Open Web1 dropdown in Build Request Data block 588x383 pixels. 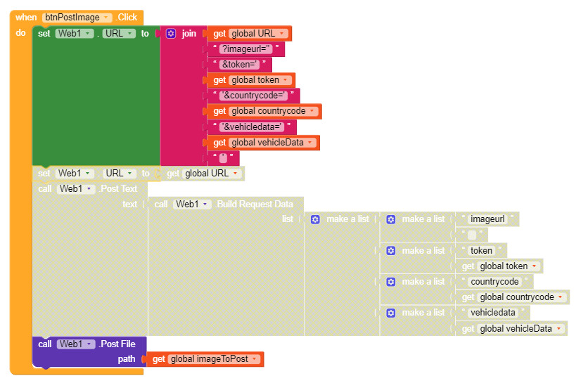tap(205, 204)
